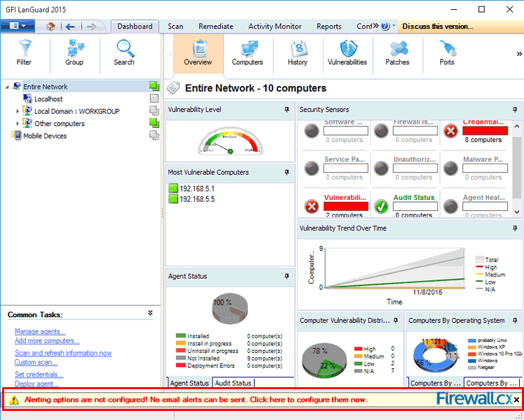Viewport: 524px width, 420px height.
Task: Open the Computers dashboard view
Action: click(247, 52)
